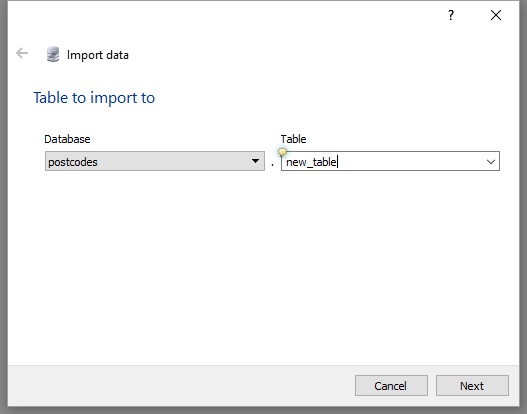Click the Next button
The height and width of the screenshot is (414, 527).
coord(472,386)
